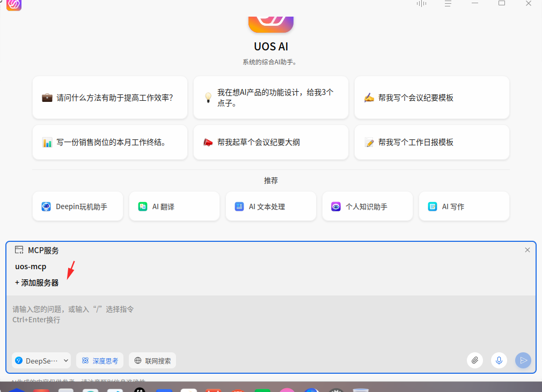Toggle 深度思考 deep thinking mode
The width and height of the screenshot is (542, 392).
[x=100, y=361]
